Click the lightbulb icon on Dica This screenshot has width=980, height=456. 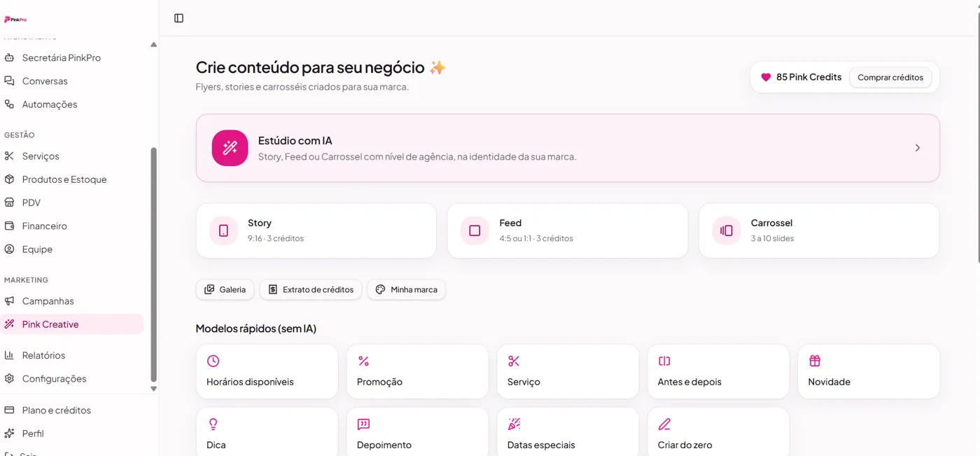tap(213, 424)
